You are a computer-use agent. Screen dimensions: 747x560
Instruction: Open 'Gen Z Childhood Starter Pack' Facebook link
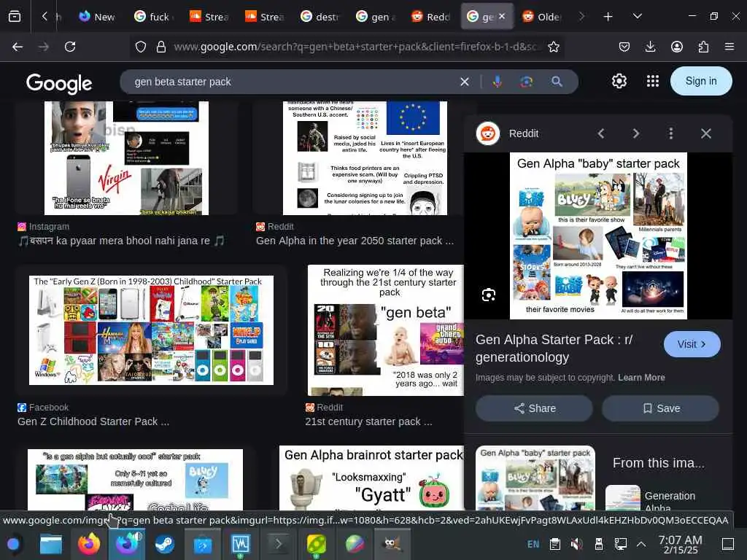tap(93, 421)
